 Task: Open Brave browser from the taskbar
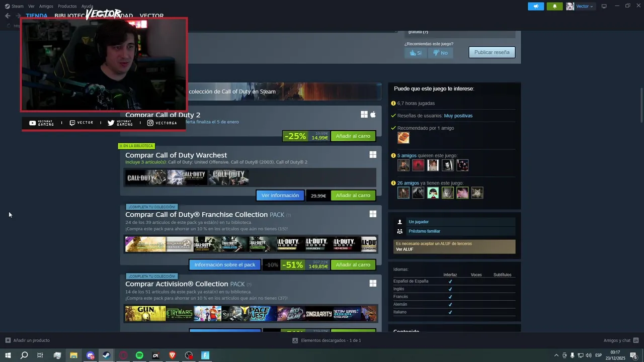(x=172, y=355)
